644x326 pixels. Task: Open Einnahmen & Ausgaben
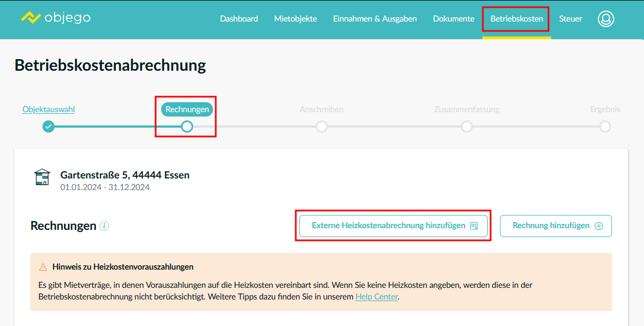(375, 19)
